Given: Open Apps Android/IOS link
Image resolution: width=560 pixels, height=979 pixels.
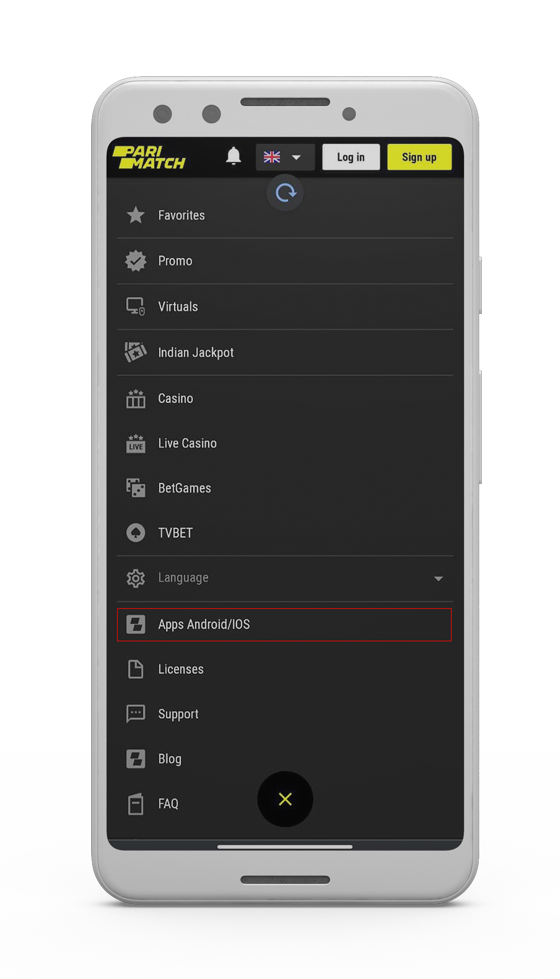Looking at the screenshot, I should [284, 624].
